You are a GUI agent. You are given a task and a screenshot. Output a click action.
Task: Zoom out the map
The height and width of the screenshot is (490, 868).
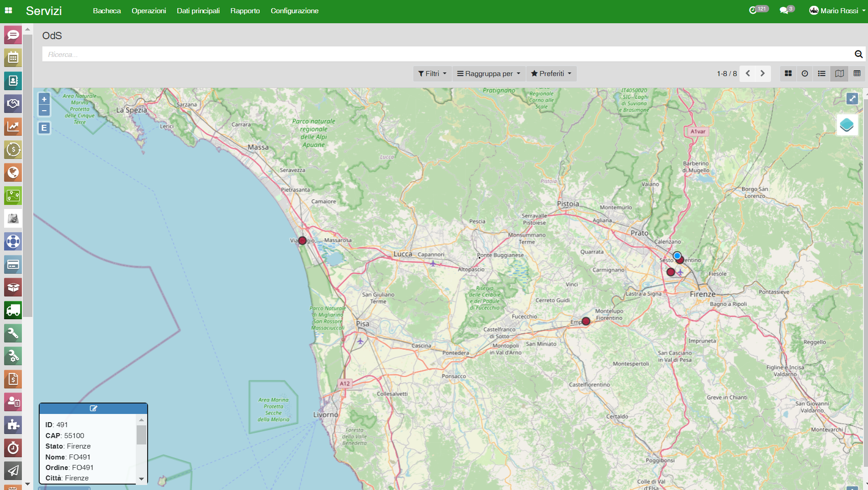(x=44, y=111)
